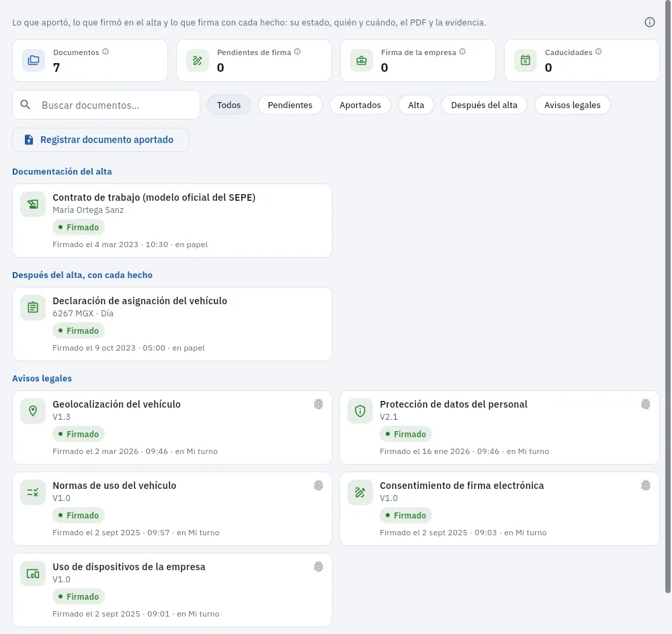Click the Consentimiento de firma electrónica pen icon
Viewport: 672px width, 634px height.
coord(360,493)
